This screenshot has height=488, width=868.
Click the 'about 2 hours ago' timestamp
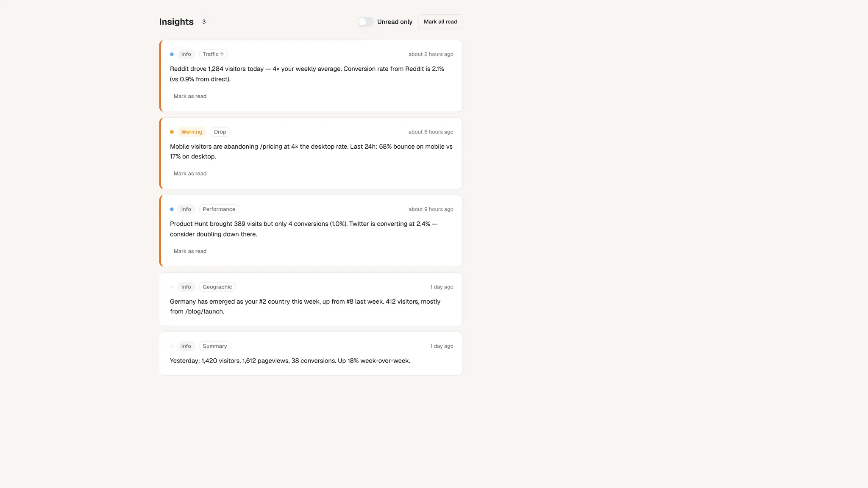tap(431, 54)
